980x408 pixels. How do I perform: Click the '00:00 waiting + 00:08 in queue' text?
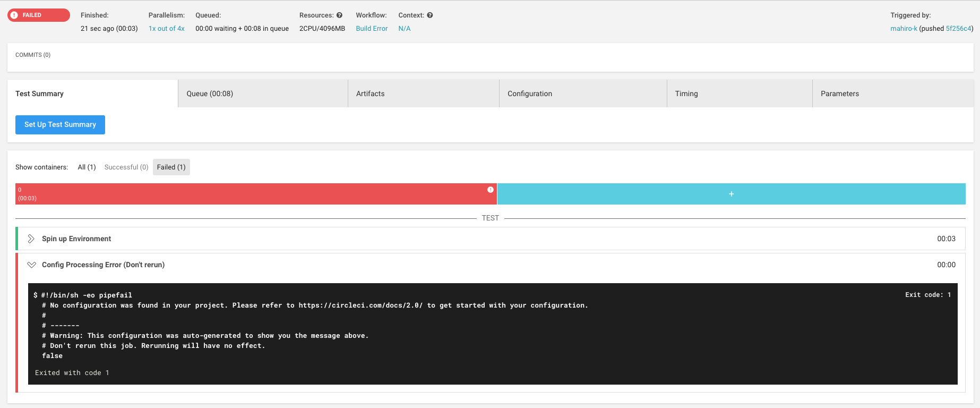click(x=242, y=29)
